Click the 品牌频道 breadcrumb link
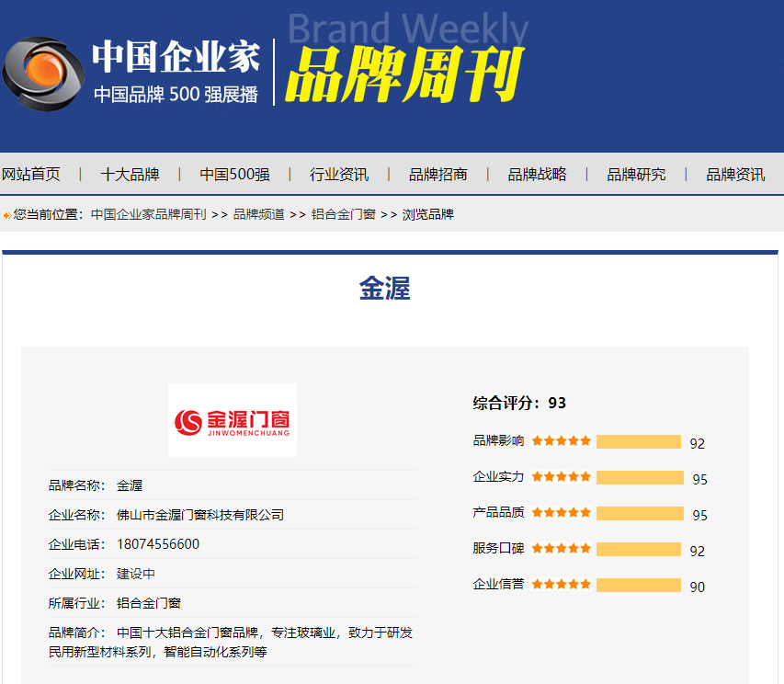 tap(258, 214)
